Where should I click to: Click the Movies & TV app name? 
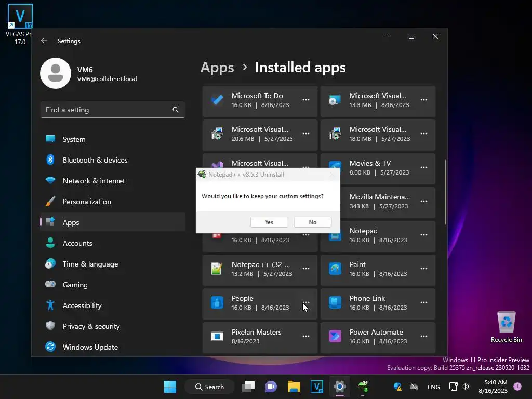tap(370, 163)
